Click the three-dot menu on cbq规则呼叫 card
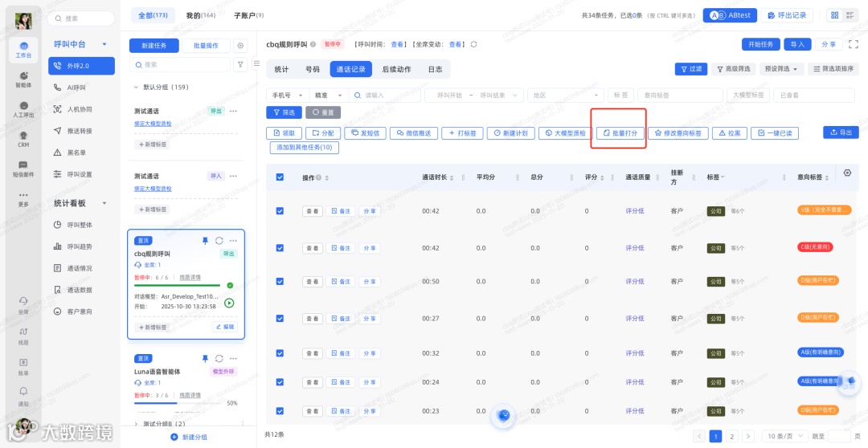This screenshot has height=448, width=868. pyautogui.click(x=233, y=241)
